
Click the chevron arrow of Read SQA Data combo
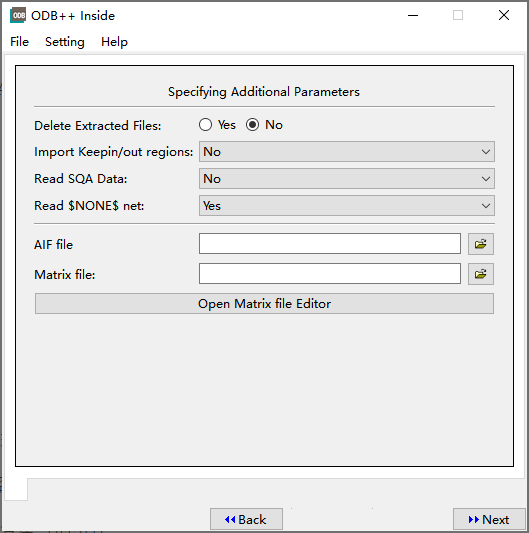click(x=486, y=179)
